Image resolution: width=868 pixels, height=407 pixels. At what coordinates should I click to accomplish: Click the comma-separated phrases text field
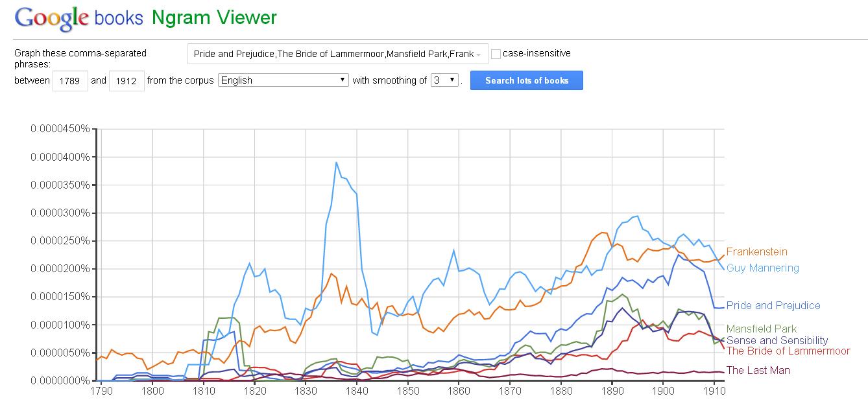(333, 54)
